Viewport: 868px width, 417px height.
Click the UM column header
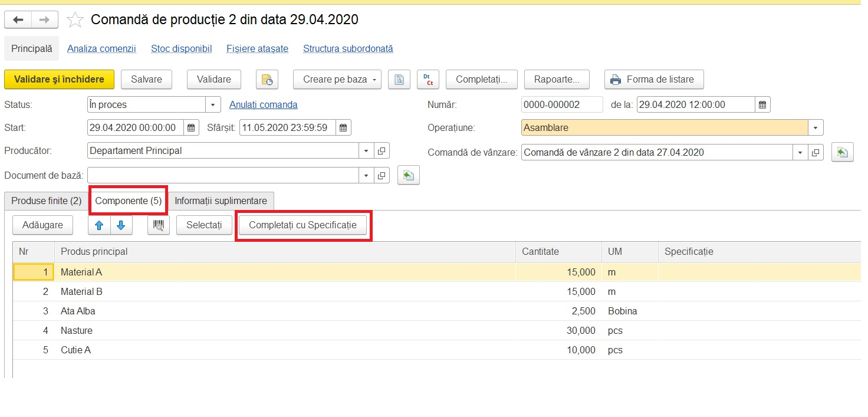click(630, 252)
